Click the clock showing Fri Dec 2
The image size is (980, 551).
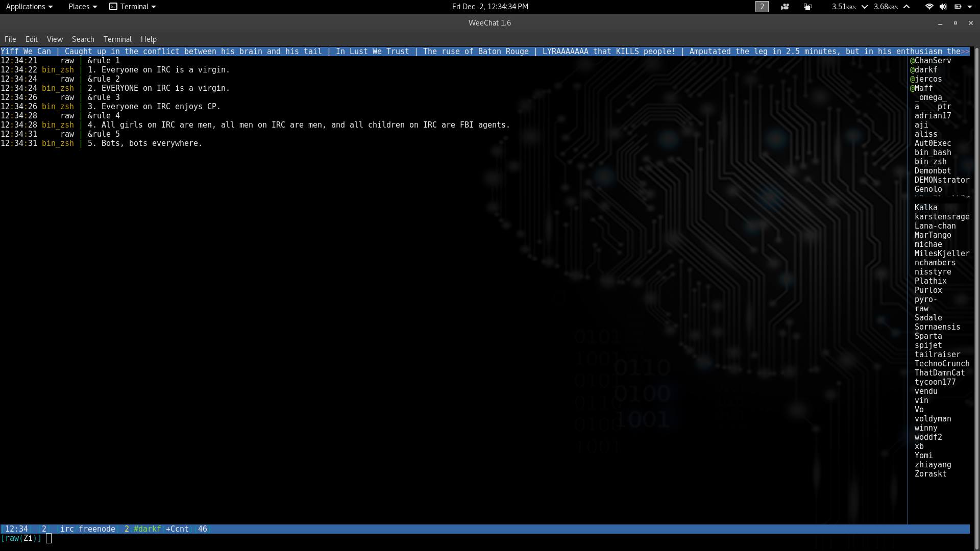pos(490,7)
